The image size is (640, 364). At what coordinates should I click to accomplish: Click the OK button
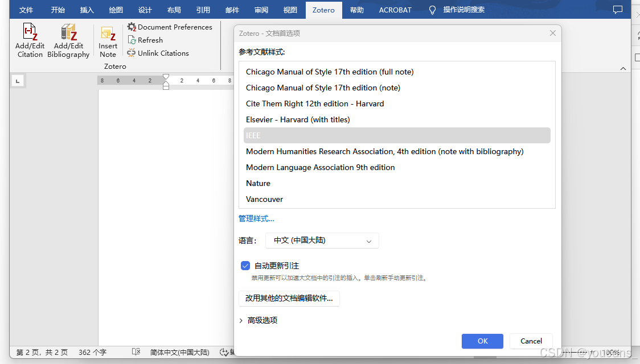click(x=482, y=341)
